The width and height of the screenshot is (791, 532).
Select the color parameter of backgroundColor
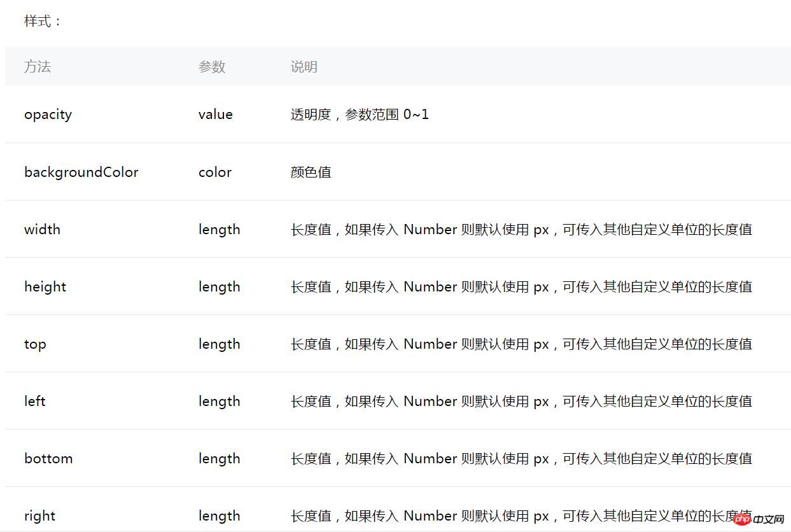[x=214, y=172]
